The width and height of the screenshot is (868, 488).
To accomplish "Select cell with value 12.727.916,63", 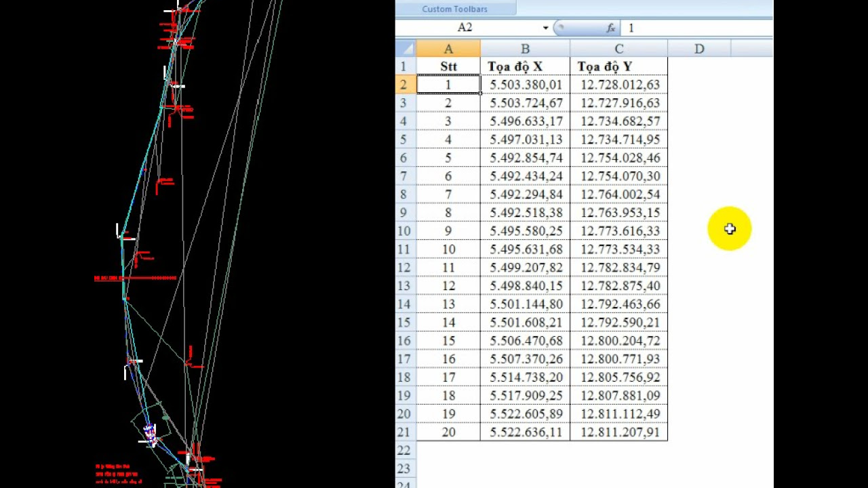I will click(618, 103).
